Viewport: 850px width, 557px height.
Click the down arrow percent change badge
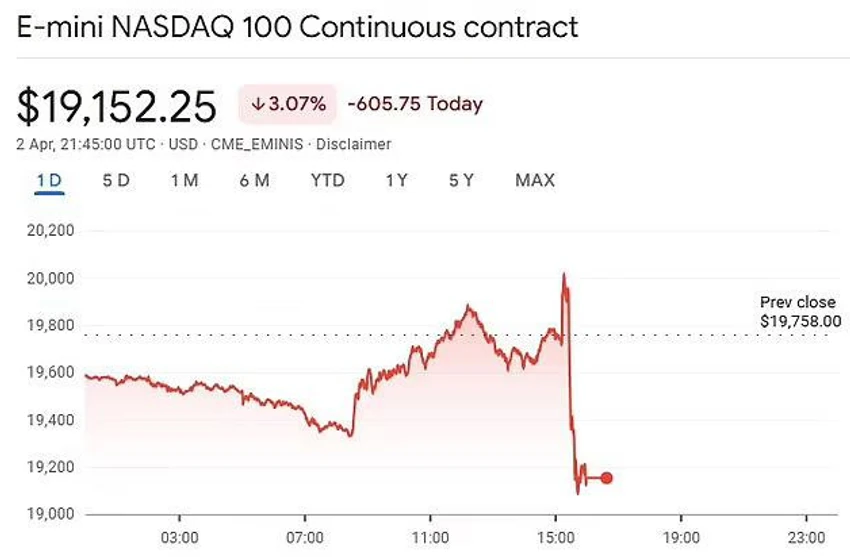[x=287, y=103]
